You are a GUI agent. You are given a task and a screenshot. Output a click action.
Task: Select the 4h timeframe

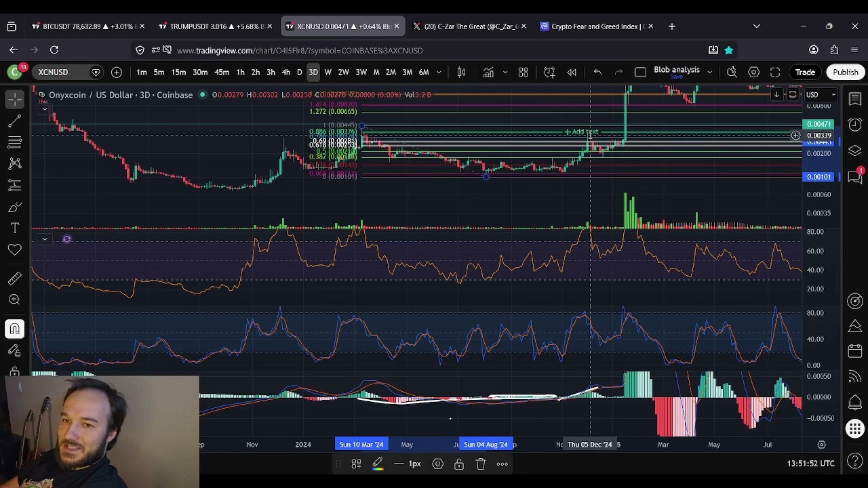click(x=286, y=73)
